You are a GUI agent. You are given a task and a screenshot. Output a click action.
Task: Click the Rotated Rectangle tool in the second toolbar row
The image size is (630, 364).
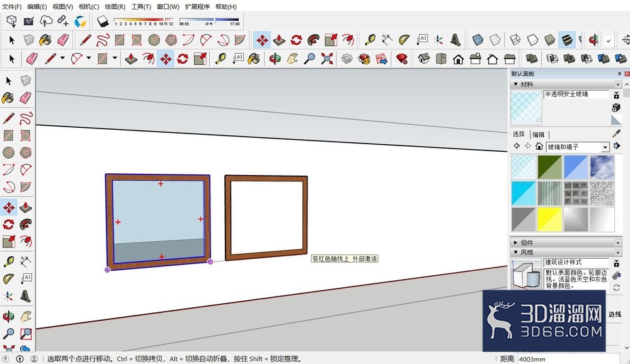tap(137, 40)
